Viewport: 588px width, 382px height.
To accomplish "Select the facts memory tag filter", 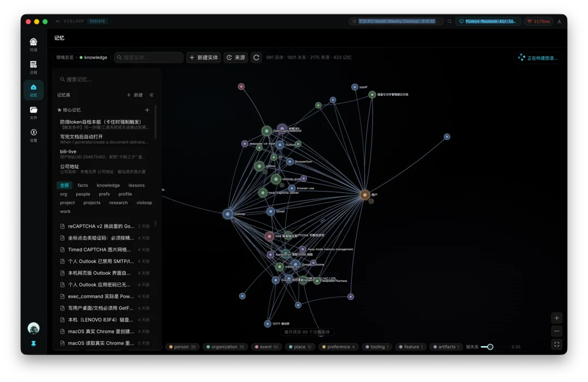I will point(83,185).
